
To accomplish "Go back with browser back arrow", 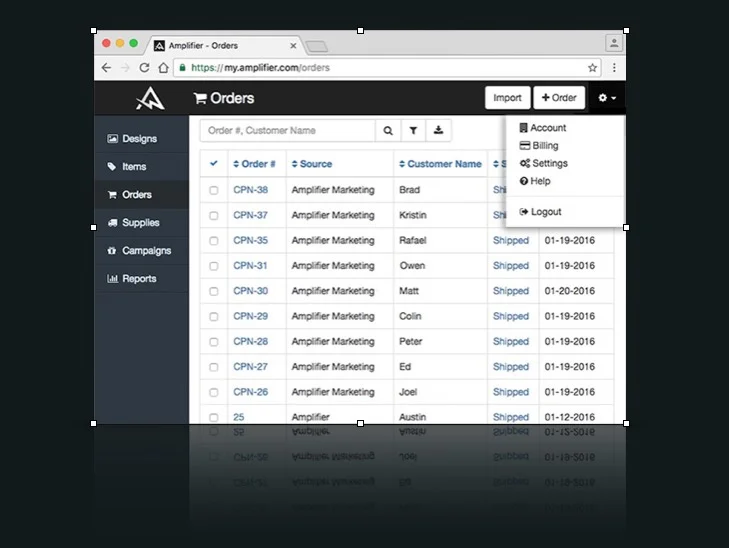I will pyautogui.click(x=106, y=68).
